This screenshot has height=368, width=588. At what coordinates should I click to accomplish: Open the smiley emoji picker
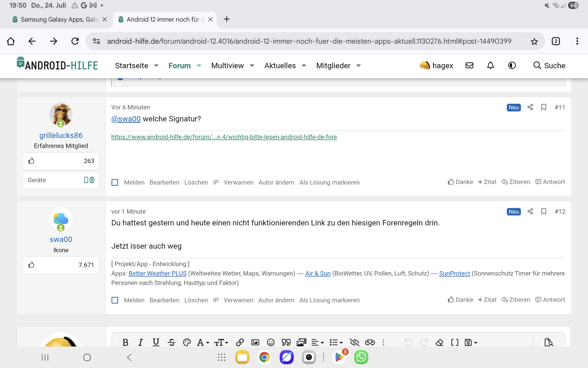point(270,342)
